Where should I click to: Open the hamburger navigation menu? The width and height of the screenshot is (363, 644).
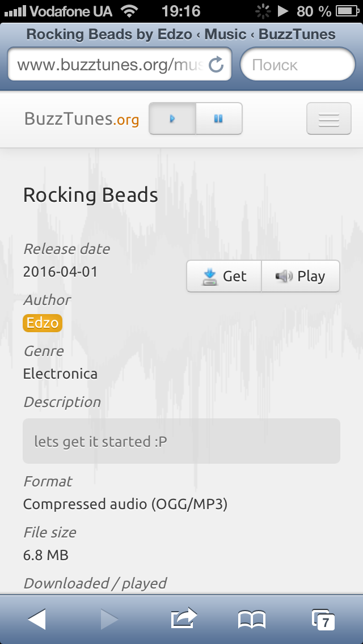click(329, 118)
